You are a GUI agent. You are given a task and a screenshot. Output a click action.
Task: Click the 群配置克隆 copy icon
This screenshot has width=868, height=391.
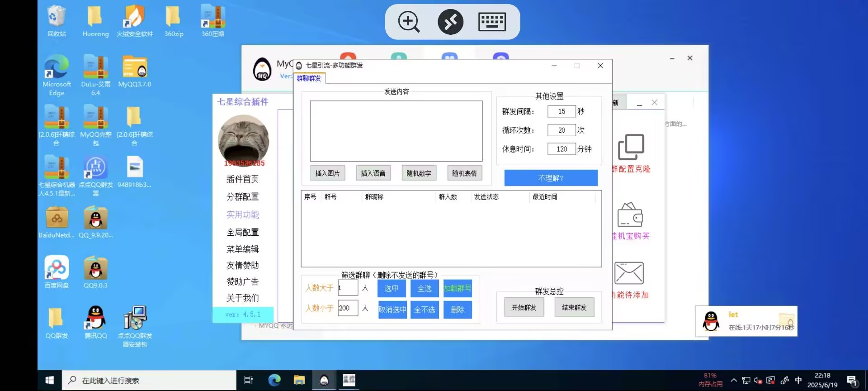click(631, 147)
